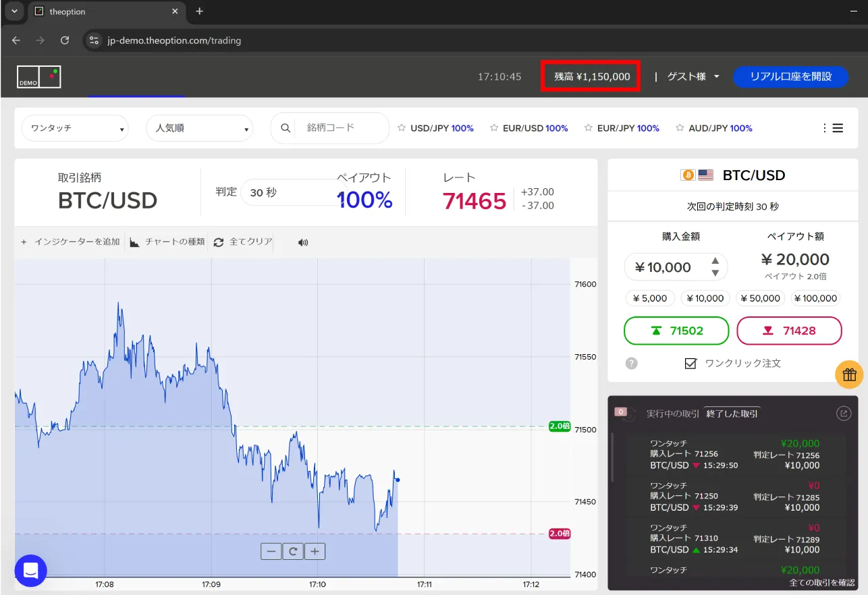Click the rate value 71465
Screen dimensions: 868x595
(x=474, y=201)
